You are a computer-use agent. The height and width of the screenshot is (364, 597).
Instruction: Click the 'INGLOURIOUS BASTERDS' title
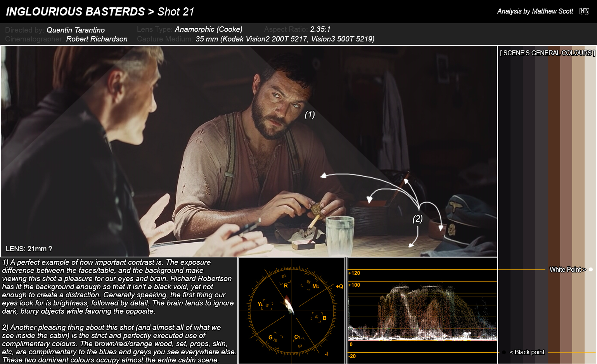[75, 12]
